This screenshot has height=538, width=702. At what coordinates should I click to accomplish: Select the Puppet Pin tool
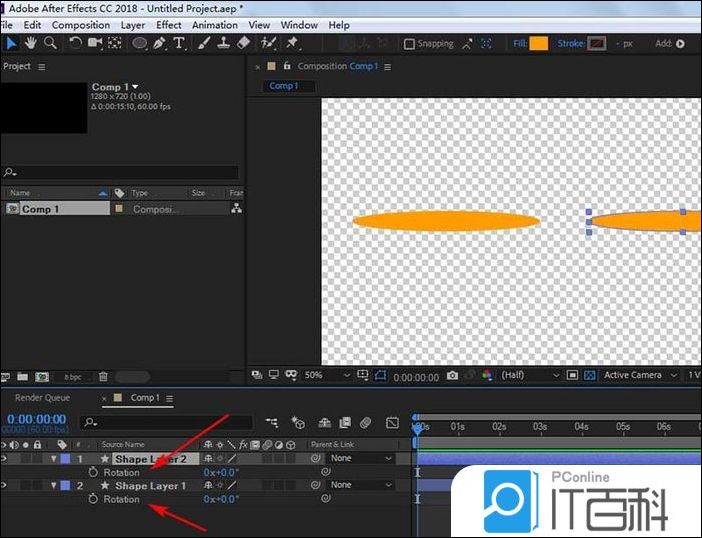pos(292,43)
